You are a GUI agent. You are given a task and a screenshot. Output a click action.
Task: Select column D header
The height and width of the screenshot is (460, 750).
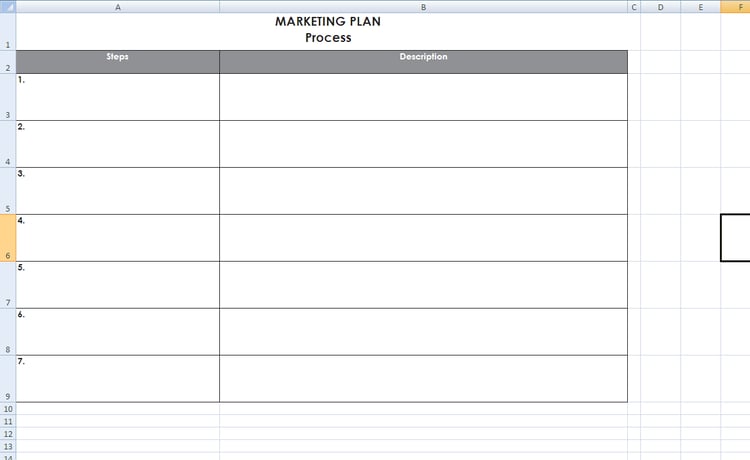coord(660,6)
